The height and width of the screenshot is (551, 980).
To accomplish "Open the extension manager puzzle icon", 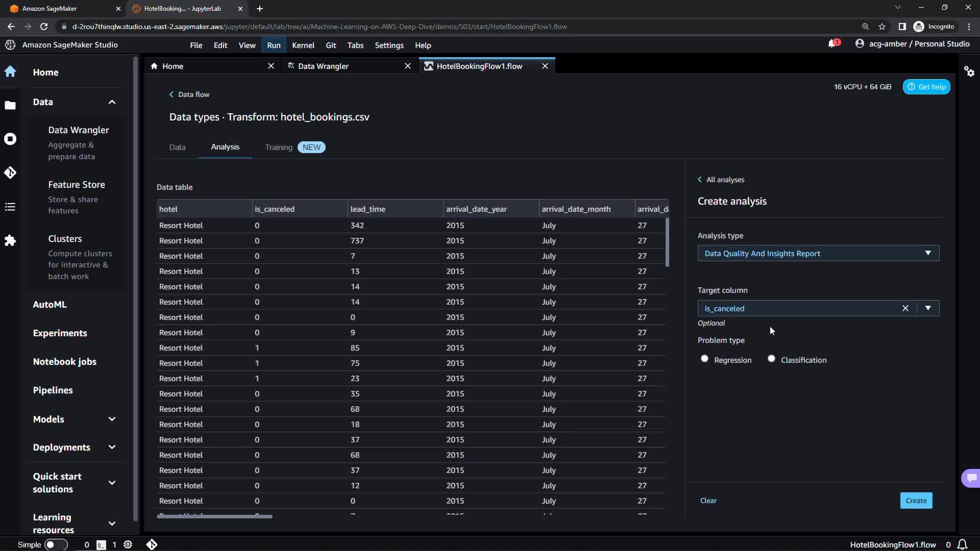I will coord(10,240).
